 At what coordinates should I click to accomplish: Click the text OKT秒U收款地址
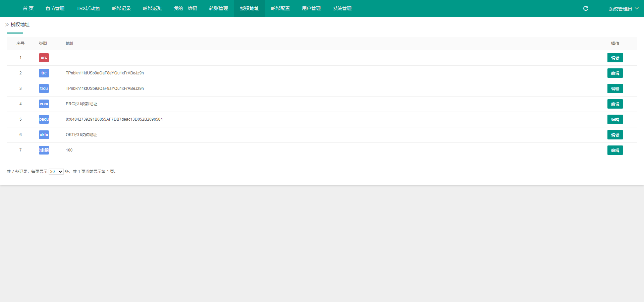click(x=82, y=135)
